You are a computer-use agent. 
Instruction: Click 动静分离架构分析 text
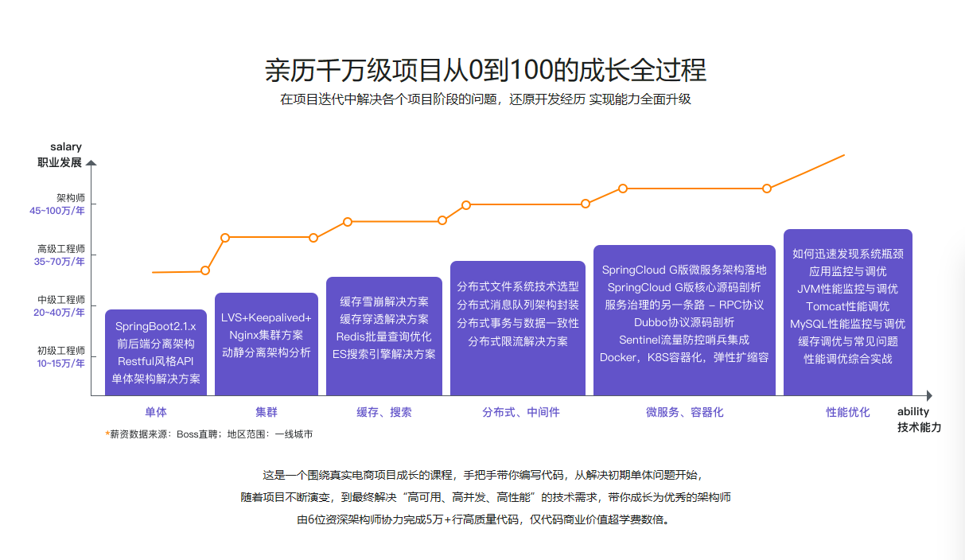coord(267,352)
